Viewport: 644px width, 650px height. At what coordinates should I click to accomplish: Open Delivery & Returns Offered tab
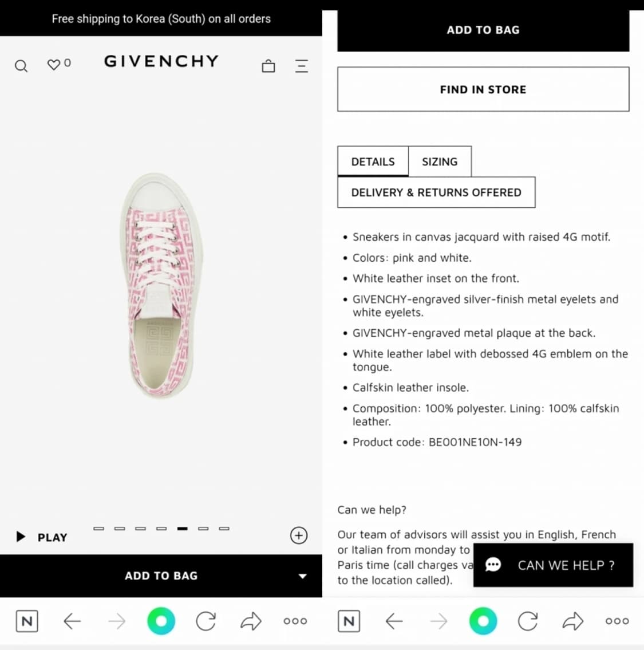coord(436,192)
